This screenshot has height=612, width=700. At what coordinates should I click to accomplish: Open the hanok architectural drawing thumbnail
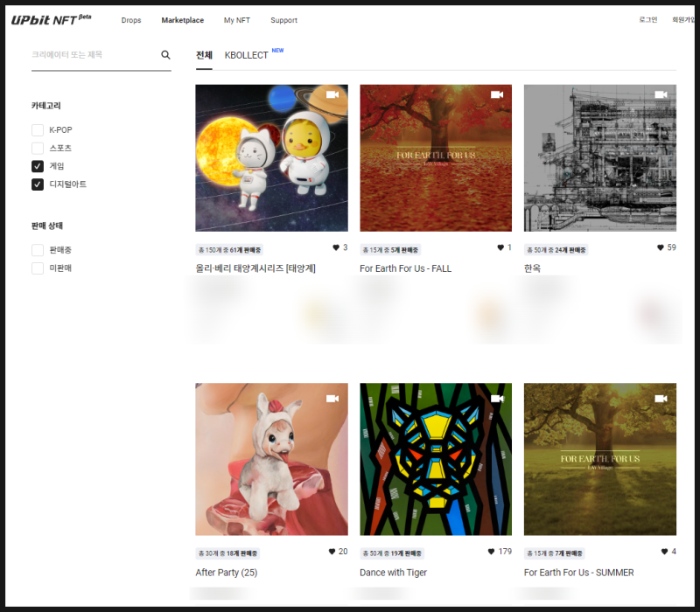point(600,158)
